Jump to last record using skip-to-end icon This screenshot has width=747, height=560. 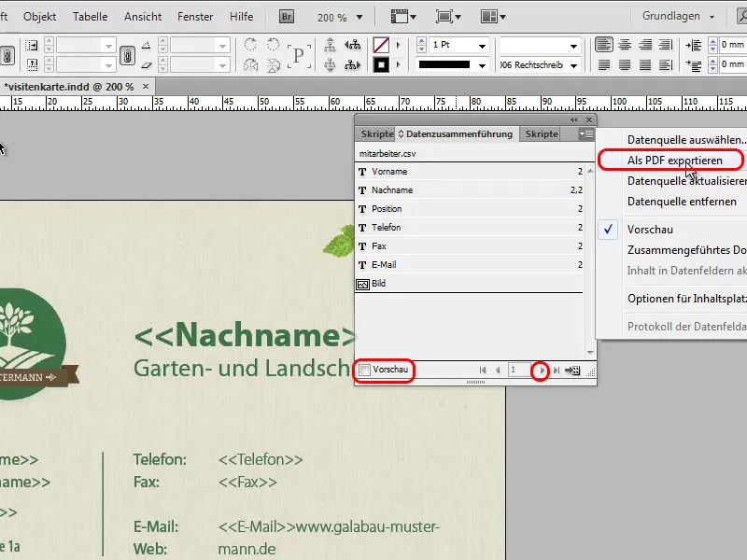558,370
